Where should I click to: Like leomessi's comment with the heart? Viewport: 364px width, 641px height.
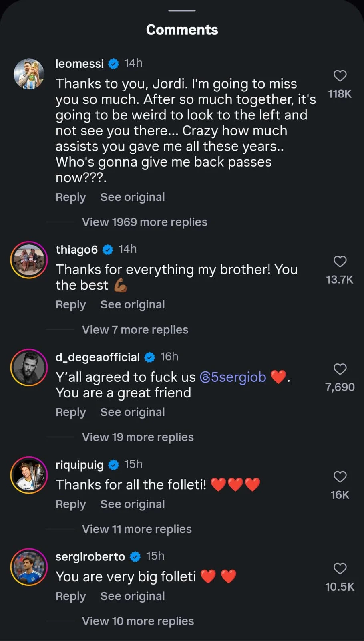[340, 76]
